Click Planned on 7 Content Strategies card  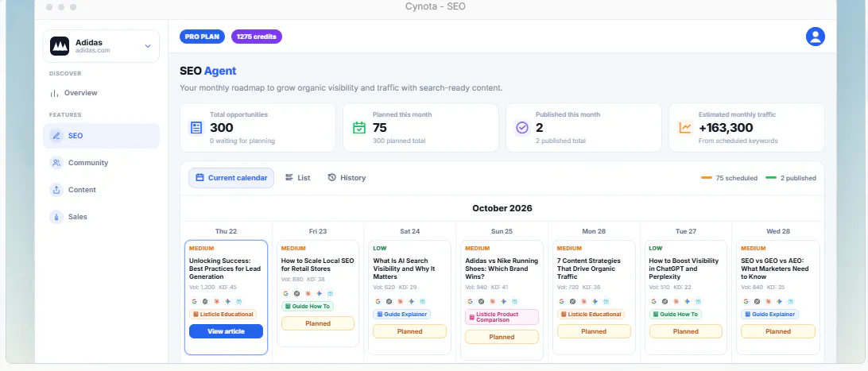point(594,331)
